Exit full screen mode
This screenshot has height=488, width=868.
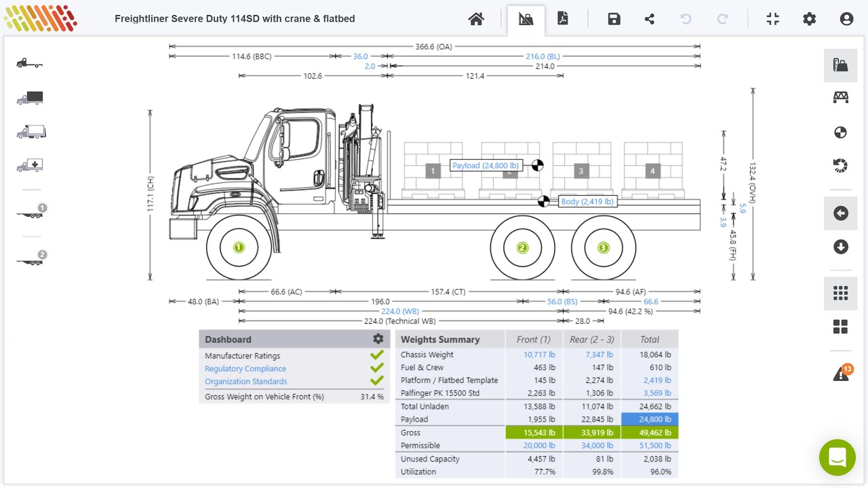pos(773,19)
